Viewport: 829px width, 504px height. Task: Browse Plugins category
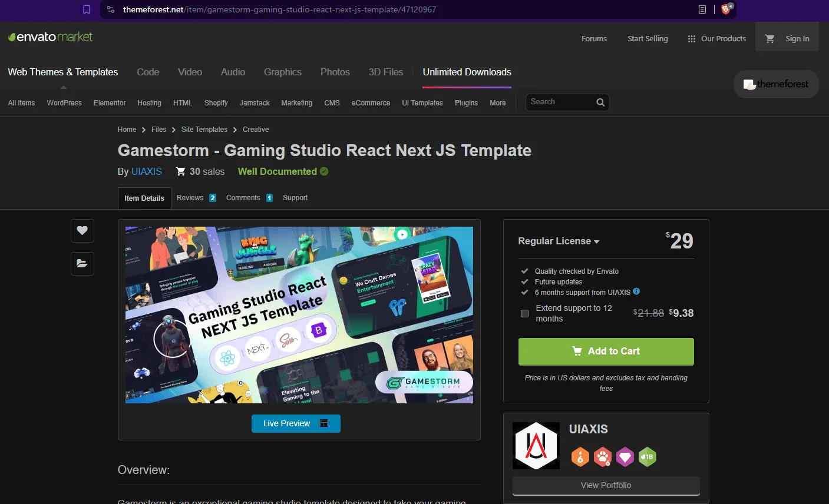point(466,102)
